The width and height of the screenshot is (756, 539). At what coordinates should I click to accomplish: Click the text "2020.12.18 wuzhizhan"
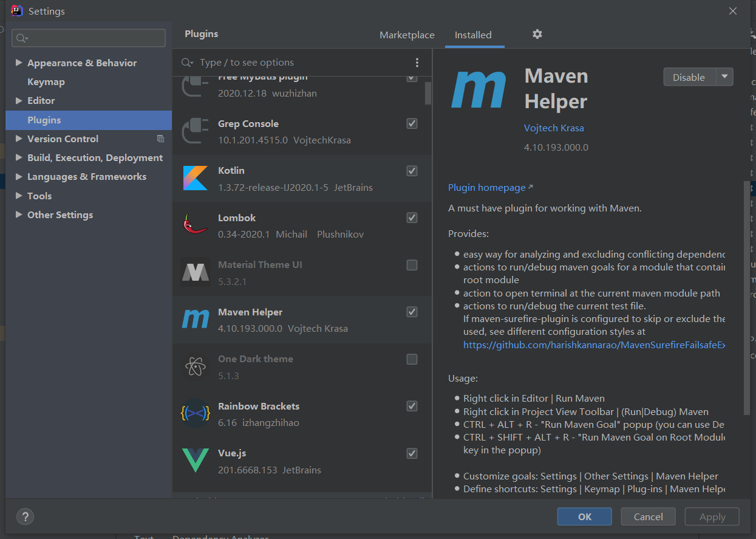click(267, 93)
